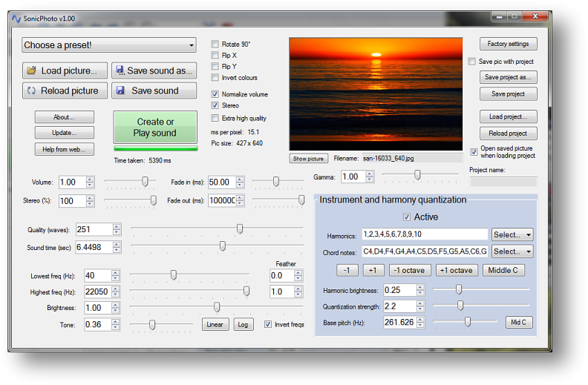Viewport: 588px width, 385px height.
Task: Open the Chord notes Select dropdown
Action: [512, 251]
